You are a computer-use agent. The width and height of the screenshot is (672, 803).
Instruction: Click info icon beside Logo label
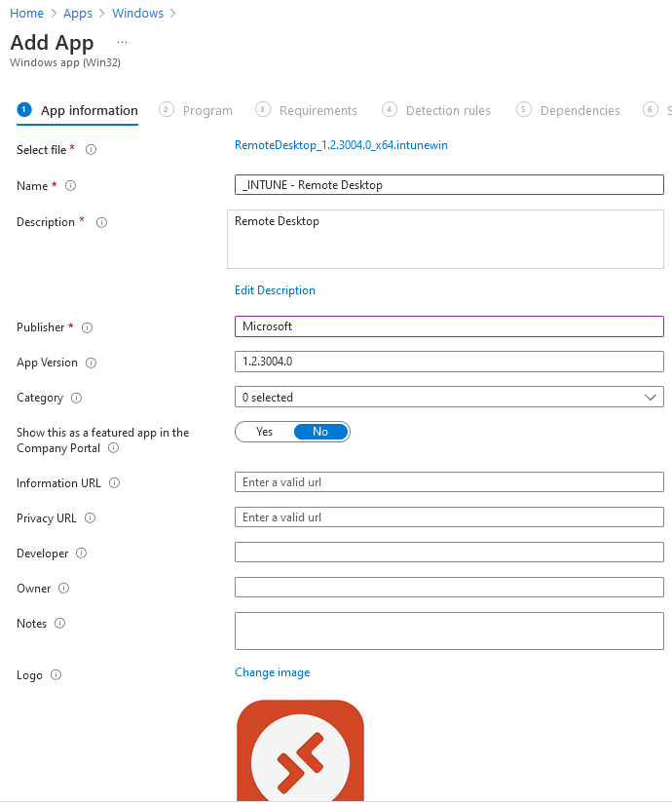click(56, 675)
